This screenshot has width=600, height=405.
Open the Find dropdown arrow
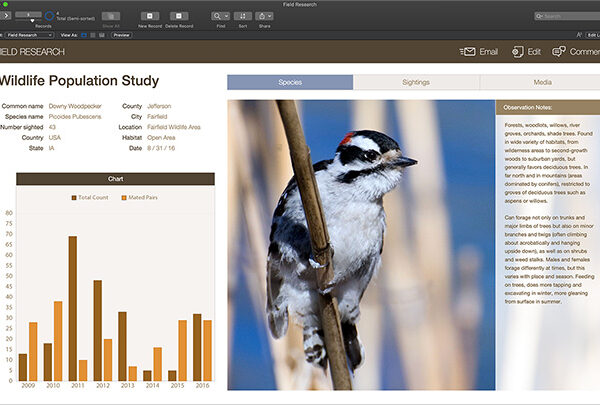click(227, 16)
